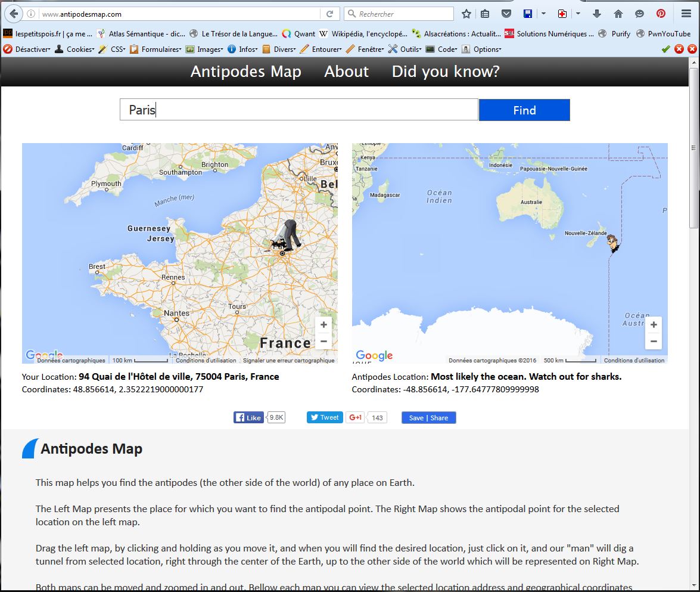Bookmark this page with the star icon
This screenshot has width=700, height=592.
click(466, 14)
